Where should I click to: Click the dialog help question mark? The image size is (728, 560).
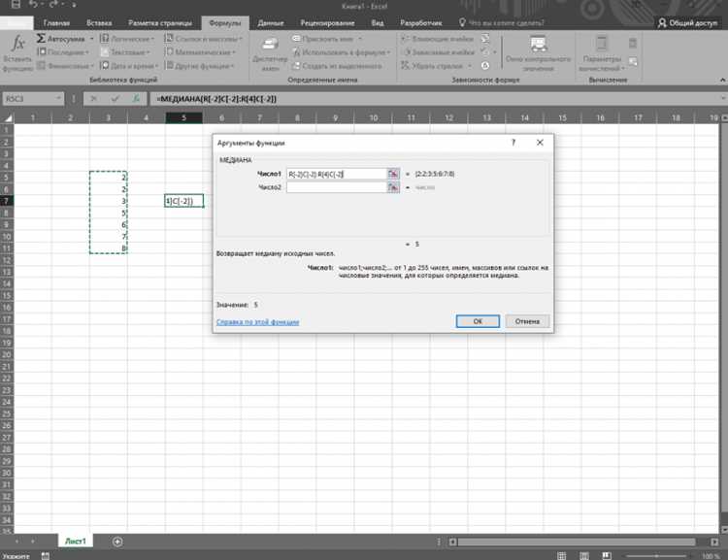point(513,143)
